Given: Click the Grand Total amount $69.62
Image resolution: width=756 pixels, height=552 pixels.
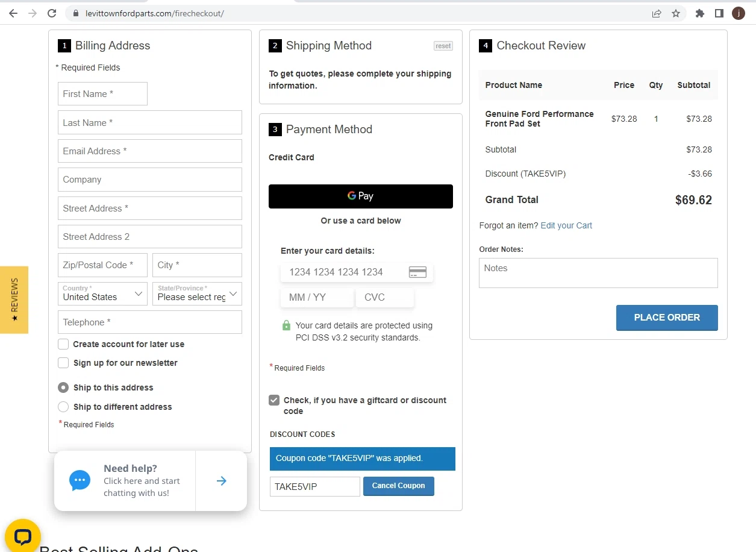Looking at the screenshot, I should (693, 200).
